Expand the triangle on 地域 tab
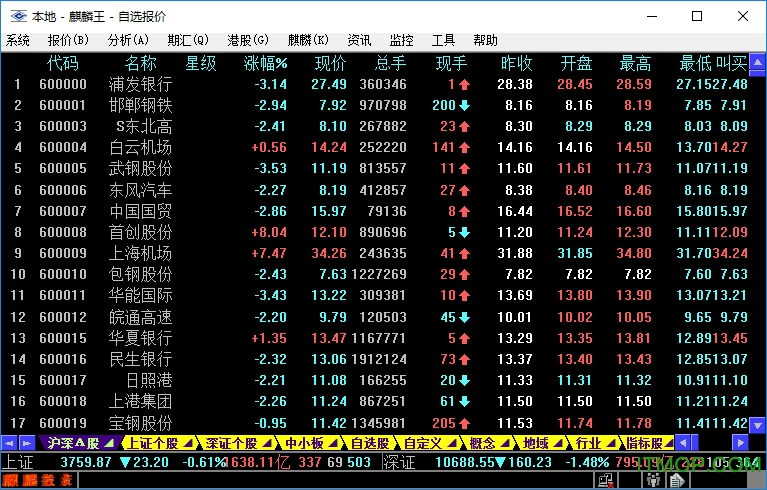767x490 pixels. [x=559, y=444]
